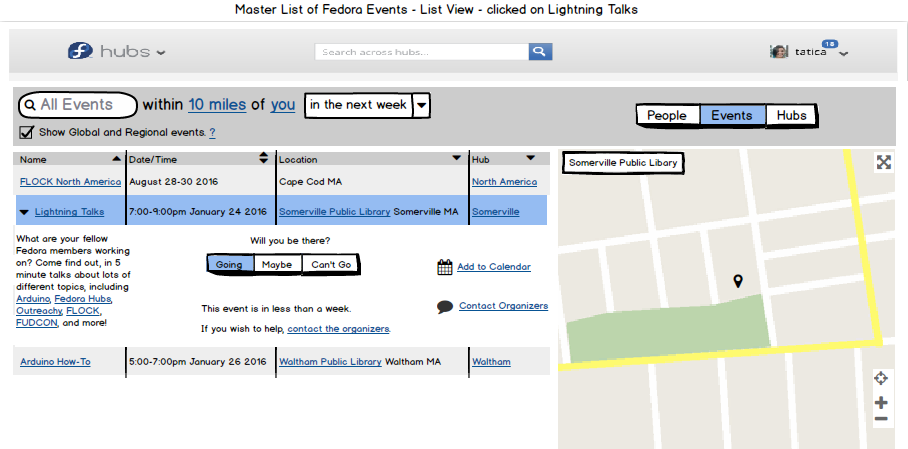Click the Contact Organizers link
The height and width of the screenshot is (449, 908).
(x=503, y=305)
